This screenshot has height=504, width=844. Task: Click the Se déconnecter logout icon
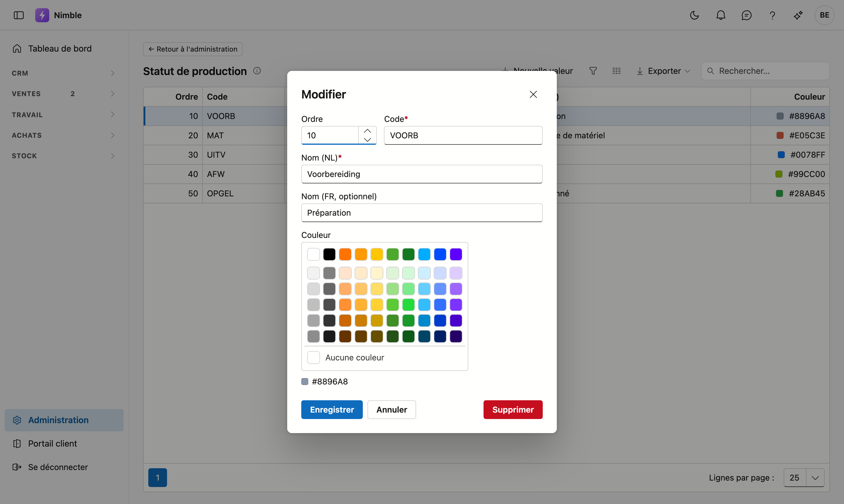17,467
